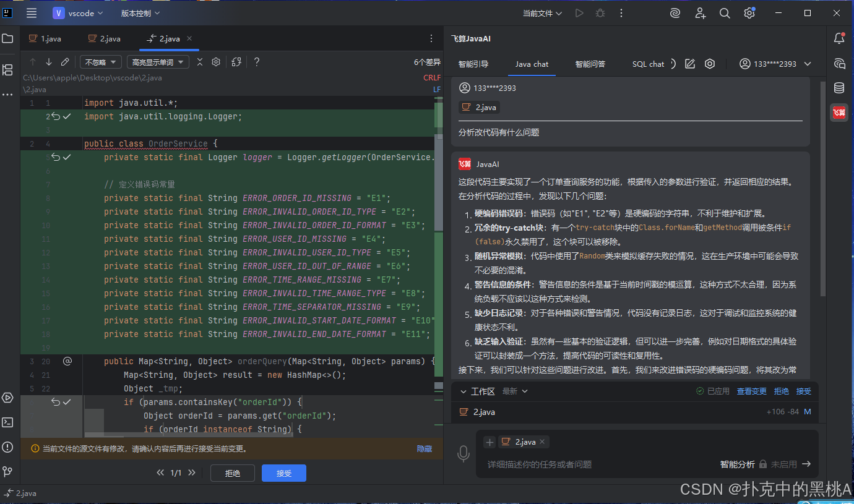Open the 最新 version dropdown
This screenshot has width=854, height=504.
(x=515, y=391)
